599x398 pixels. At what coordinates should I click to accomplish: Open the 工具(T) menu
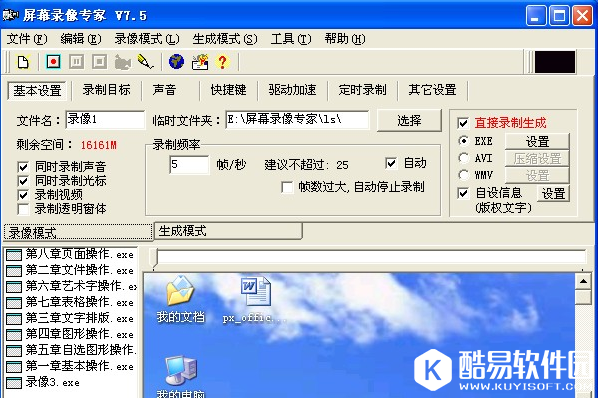(x=291, y=39)
